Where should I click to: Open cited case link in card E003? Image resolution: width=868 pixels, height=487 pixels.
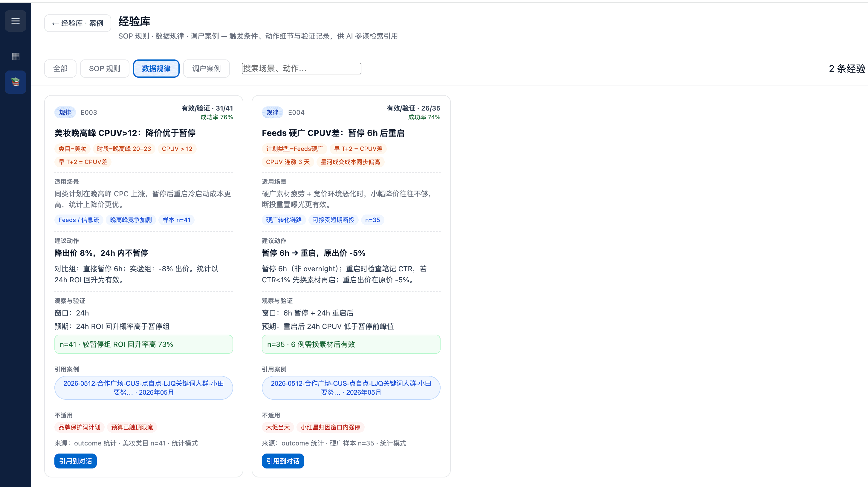coord(143,388)
